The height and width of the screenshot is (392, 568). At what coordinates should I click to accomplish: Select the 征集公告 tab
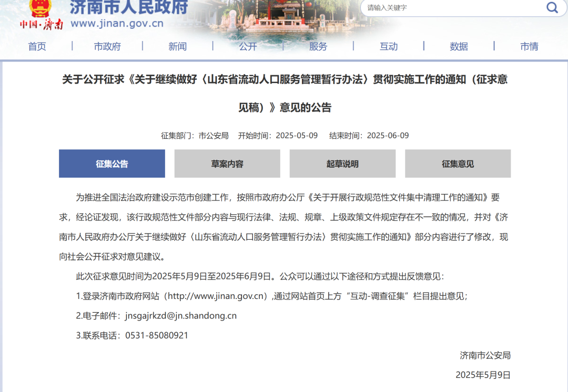[112, 163]
